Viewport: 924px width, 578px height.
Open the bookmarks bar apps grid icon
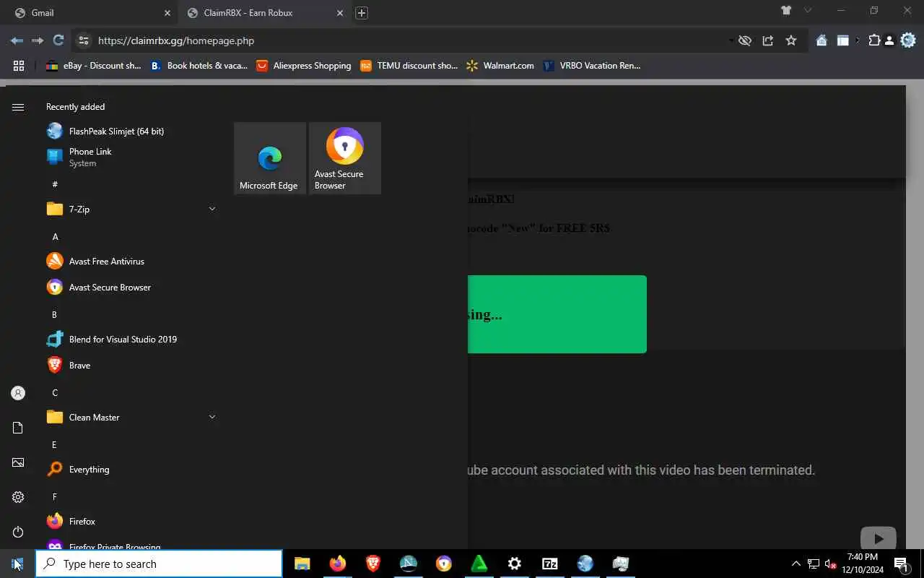click(x=19, y=66)
